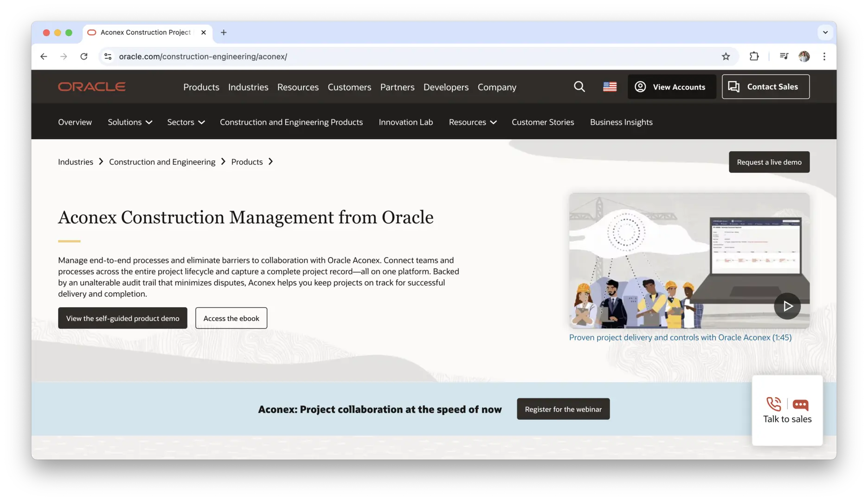Screen dimensions: 868x501
Task: Open the Company menu
Action: click(x=497, y=87)
